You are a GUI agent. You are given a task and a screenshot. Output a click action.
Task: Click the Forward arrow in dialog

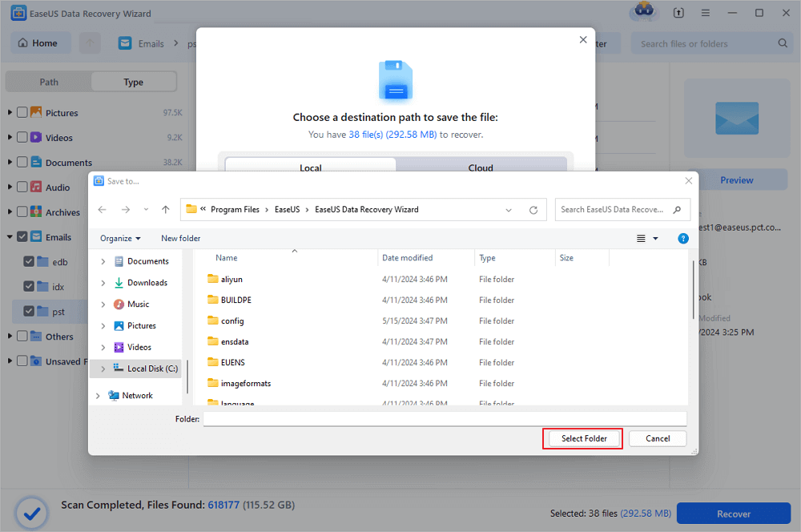pos(126,210)
